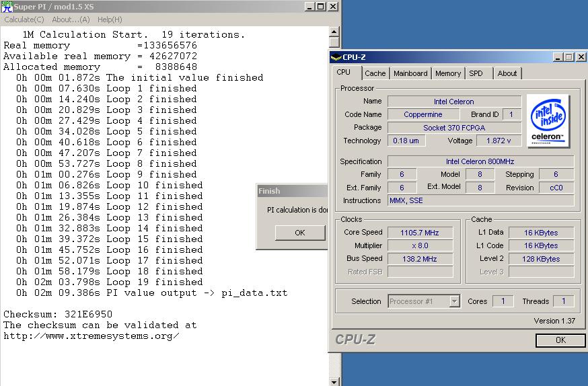This screenshot has width=588, height=386.
Task: Close the Super PI window
Action: click(332, 6)
